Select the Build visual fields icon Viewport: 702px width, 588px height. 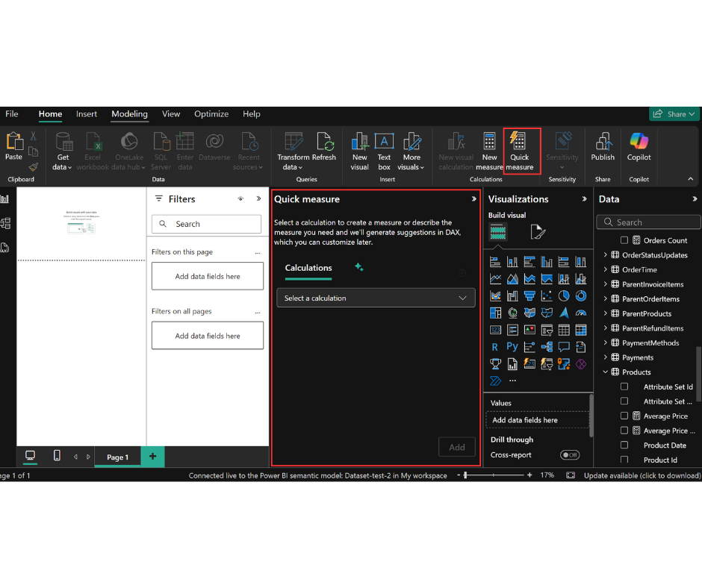[498, 232]
